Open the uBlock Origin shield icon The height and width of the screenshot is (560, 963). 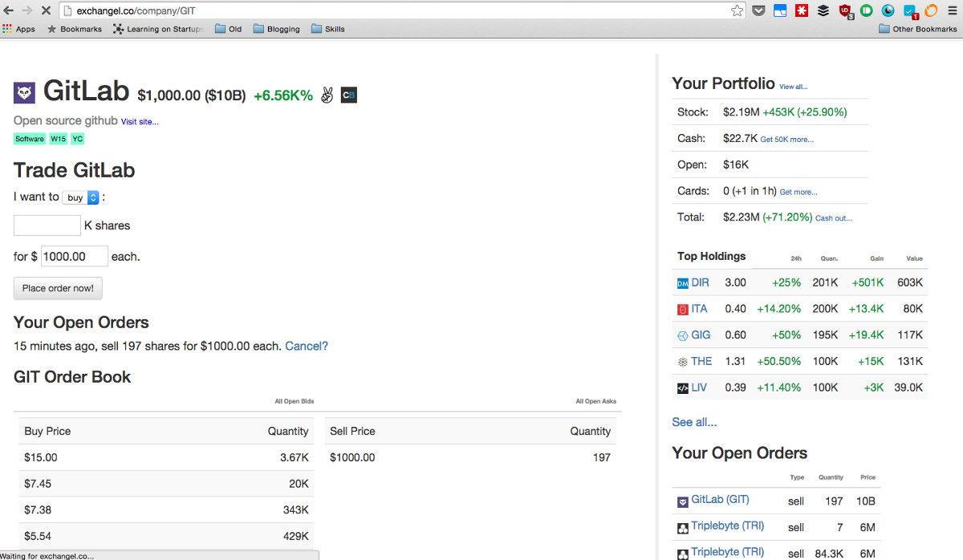pos(846,11)
